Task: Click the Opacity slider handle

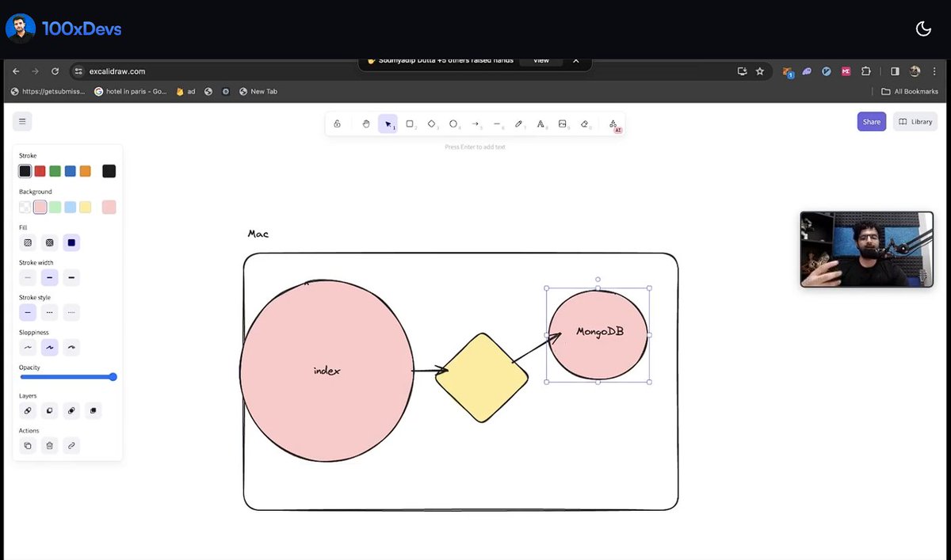Action: click(x=113, y=377)
